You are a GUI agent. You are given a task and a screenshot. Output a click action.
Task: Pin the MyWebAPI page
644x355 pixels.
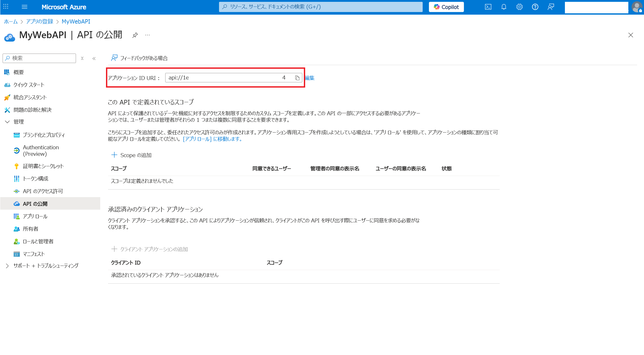[135, 35]
